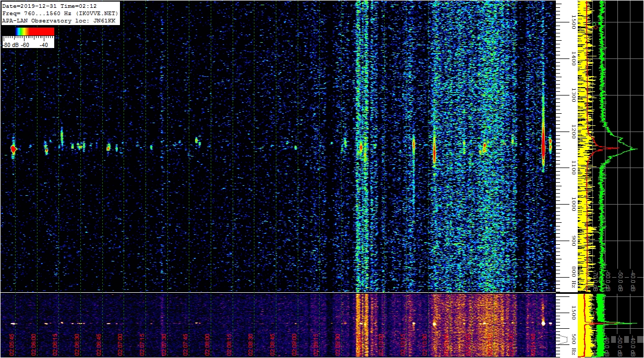Click the red spectrum peak near 1160 Hz

point(615,149)
